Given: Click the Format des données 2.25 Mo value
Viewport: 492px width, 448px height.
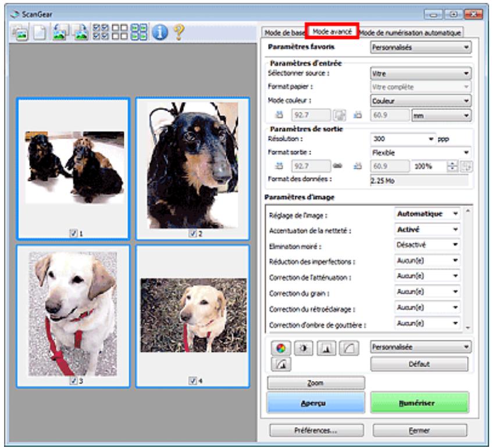Looking at the screenshot, I should [x=419, y=180].
